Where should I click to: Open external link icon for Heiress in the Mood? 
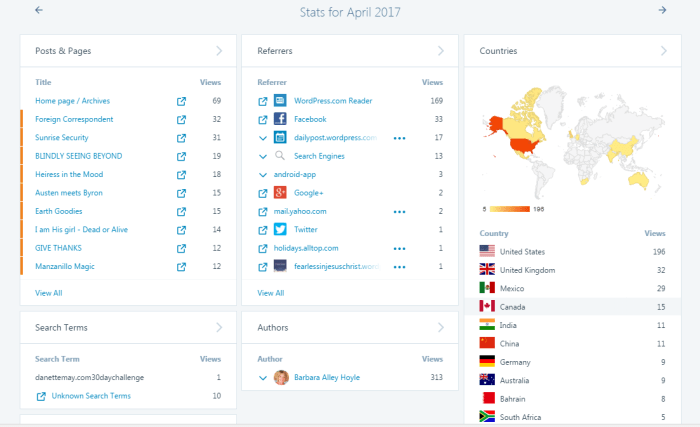click(x=181, y=175)
